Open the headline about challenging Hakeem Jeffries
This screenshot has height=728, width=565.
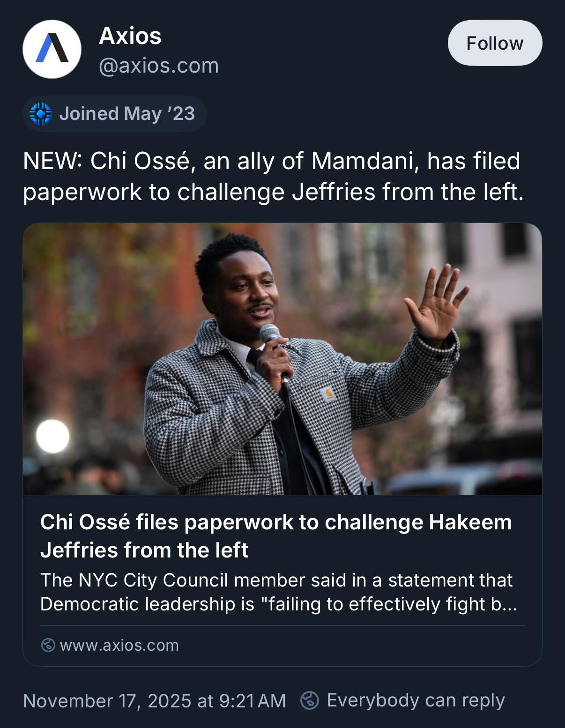tap(276, 536)
